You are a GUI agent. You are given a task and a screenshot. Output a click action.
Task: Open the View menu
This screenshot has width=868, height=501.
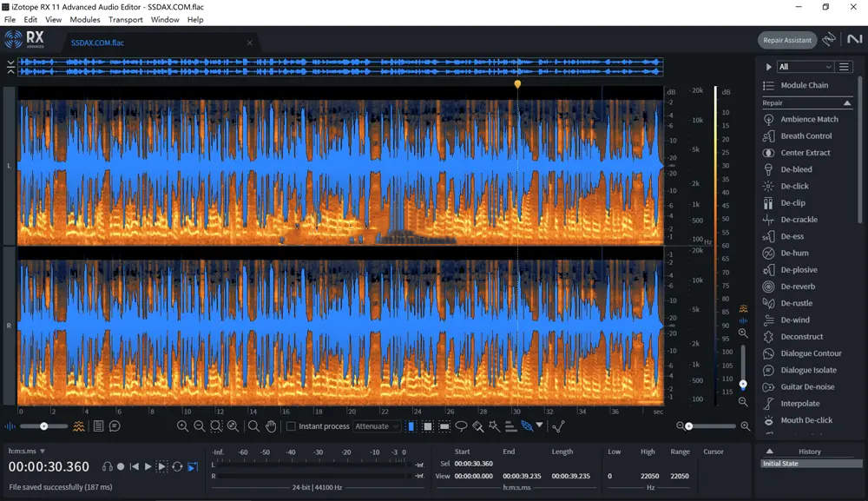pos(53,19)
